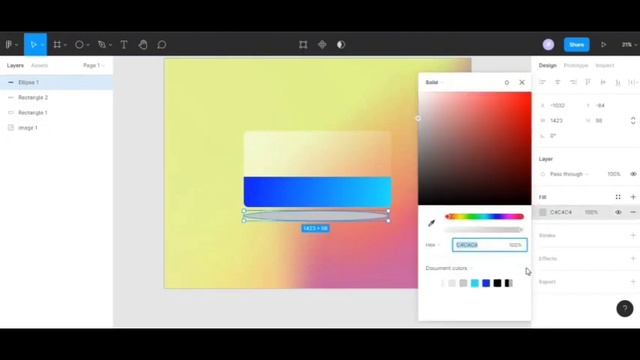
Task: Open the Help question mark button
Action: click(x=624, y=309)
